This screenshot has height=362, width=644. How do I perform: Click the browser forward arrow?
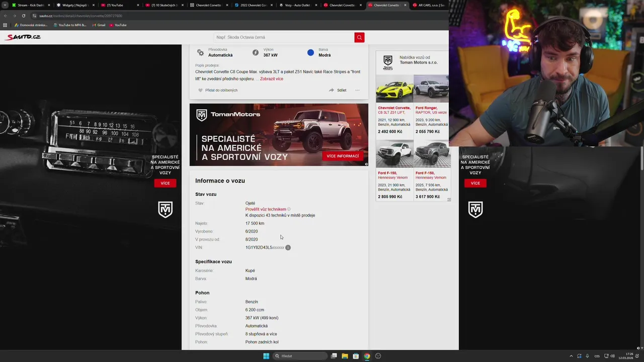(x=14, y=16)
